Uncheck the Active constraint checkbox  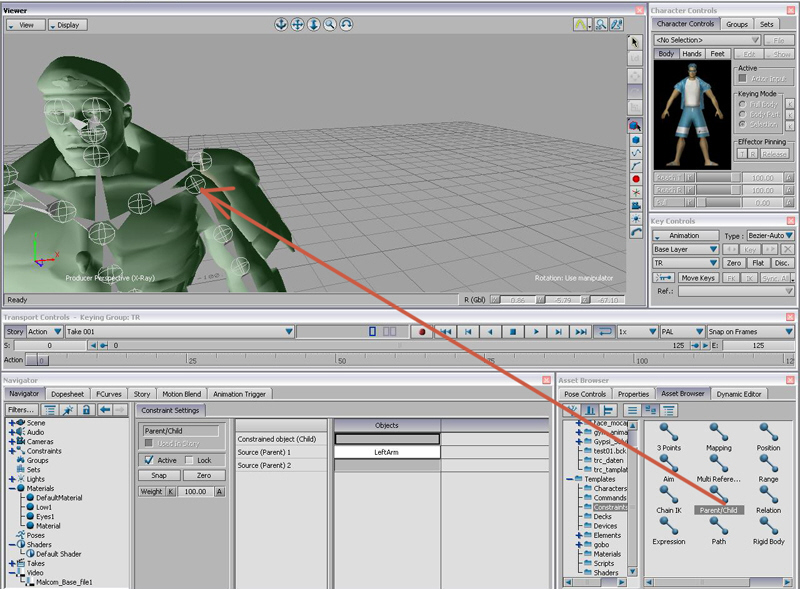[149, 460]
